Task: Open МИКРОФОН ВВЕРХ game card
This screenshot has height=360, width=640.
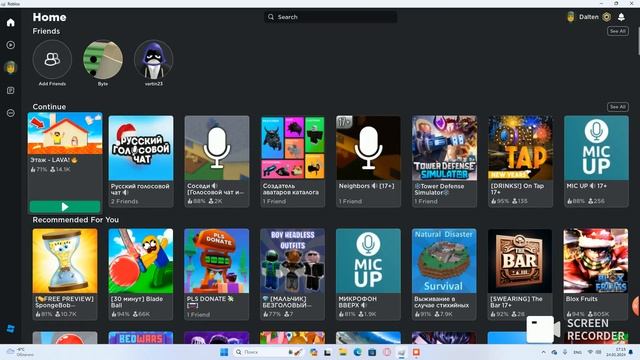Action: [x=368, y=274]
